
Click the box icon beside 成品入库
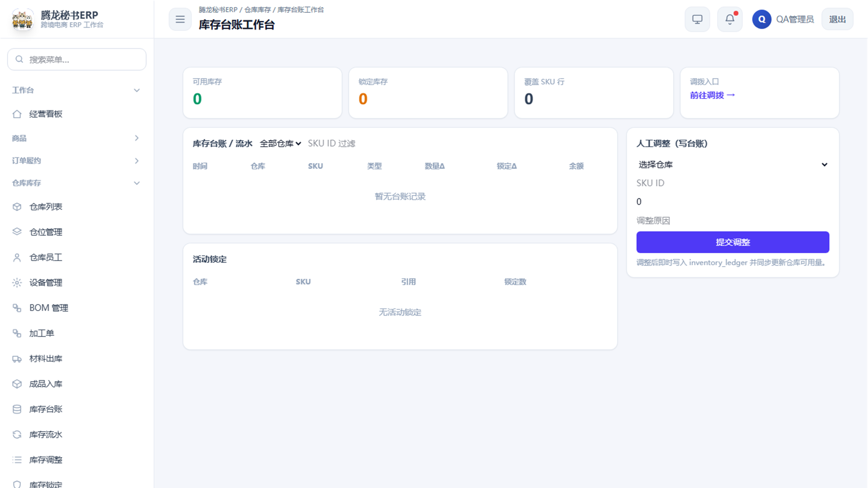tap(17, 384)
